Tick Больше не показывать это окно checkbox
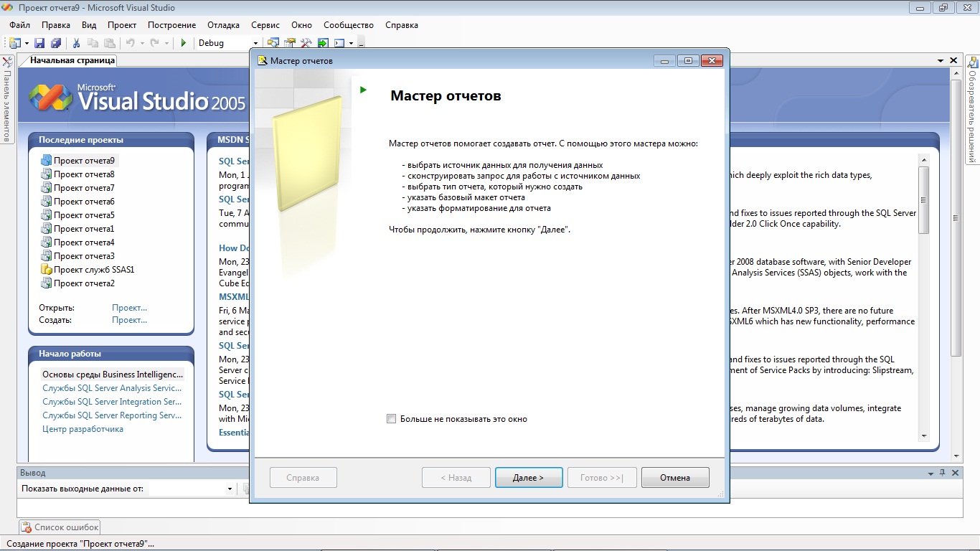The width and height of the screenshot is (980, 551). coord(391,419)
